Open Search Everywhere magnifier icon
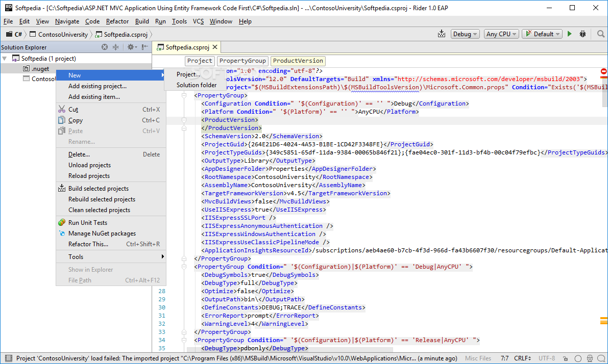 point(601,34)
